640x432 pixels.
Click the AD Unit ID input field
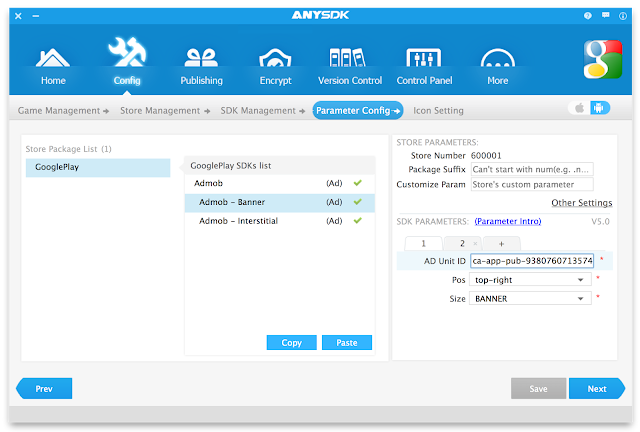(x=532, y=261)
